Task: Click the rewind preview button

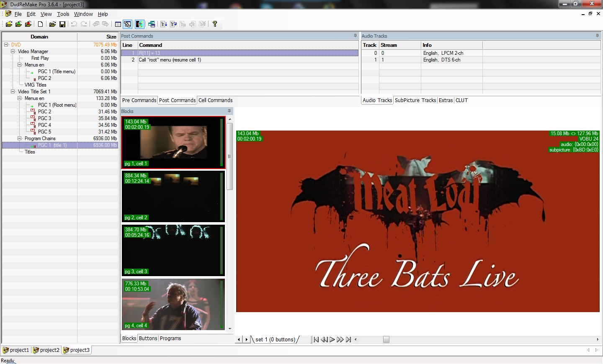Action: 324,339
